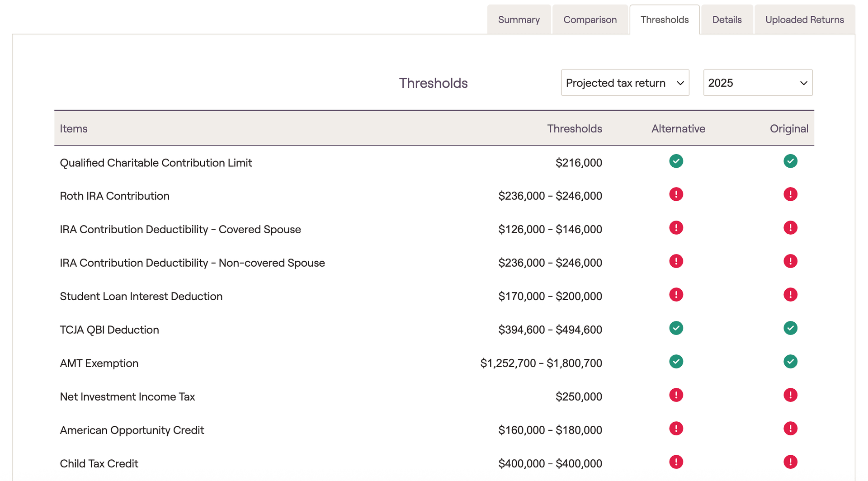Click Alternative warning icon for Student Loan Interest Deduction
Image resolution: width=868 pixels, height=481 pixels.
click(676, 295)
